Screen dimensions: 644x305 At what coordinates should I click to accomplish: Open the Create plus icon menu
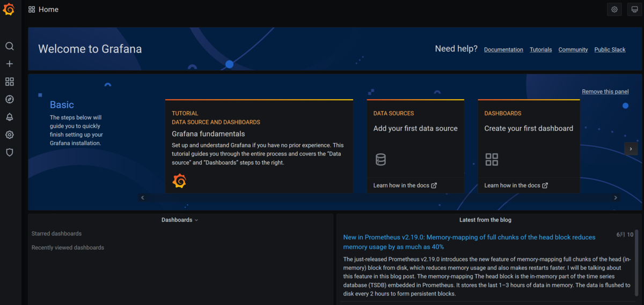point(10,64)
